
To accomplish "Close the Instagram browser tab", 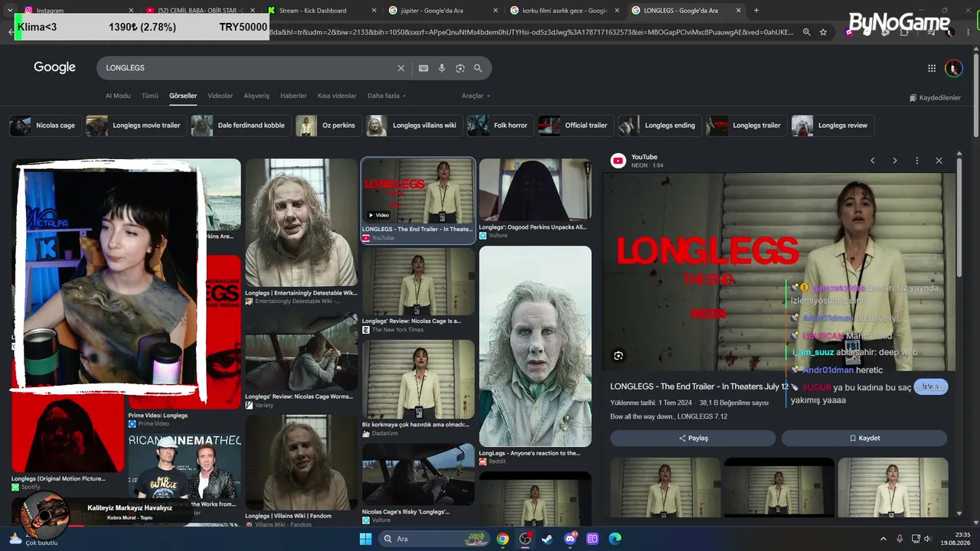I will (131, 11).
